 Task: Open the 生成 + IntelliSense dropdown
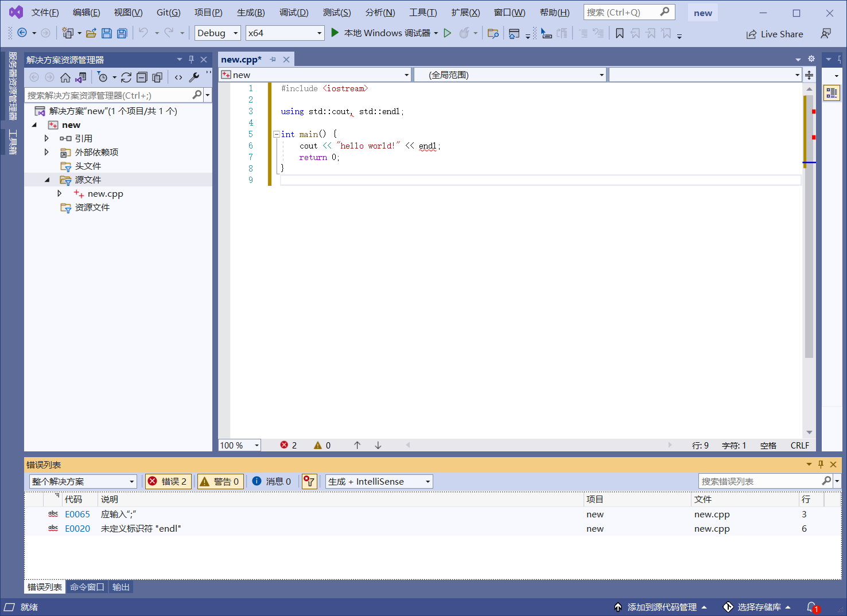tap(379, 481)
